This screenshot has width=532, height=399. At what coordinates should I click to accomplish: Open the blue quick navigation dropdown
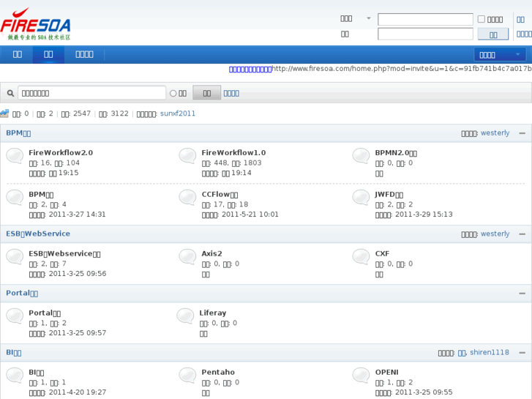click(x=499, y=54)
